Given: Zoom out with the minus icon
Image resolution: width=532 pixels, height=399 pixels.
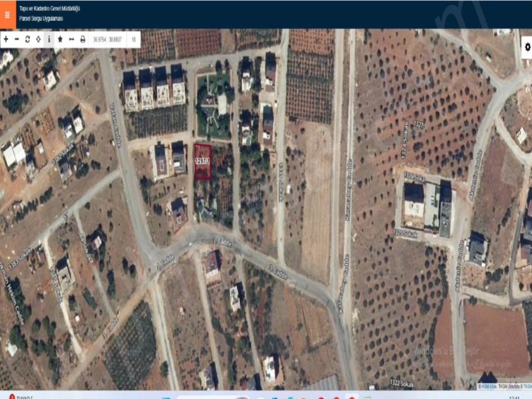Looking at the screenshot, I should coord(17,39).
